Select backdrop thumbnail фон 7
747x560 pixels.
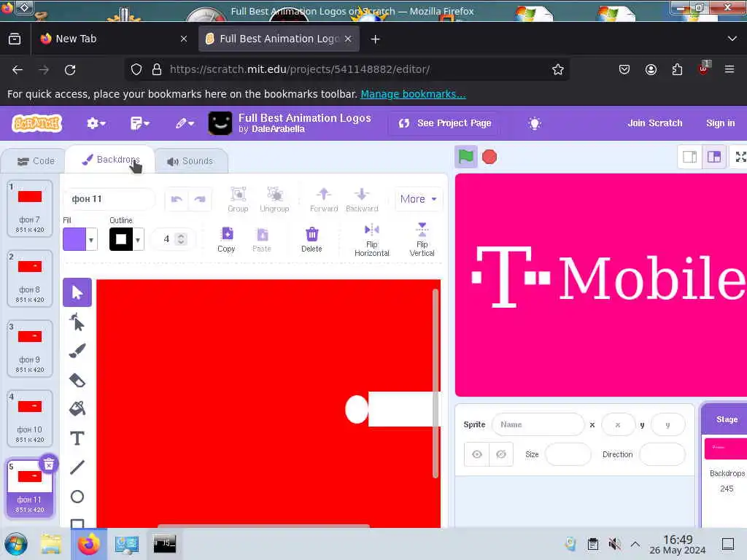pos(29,208)
